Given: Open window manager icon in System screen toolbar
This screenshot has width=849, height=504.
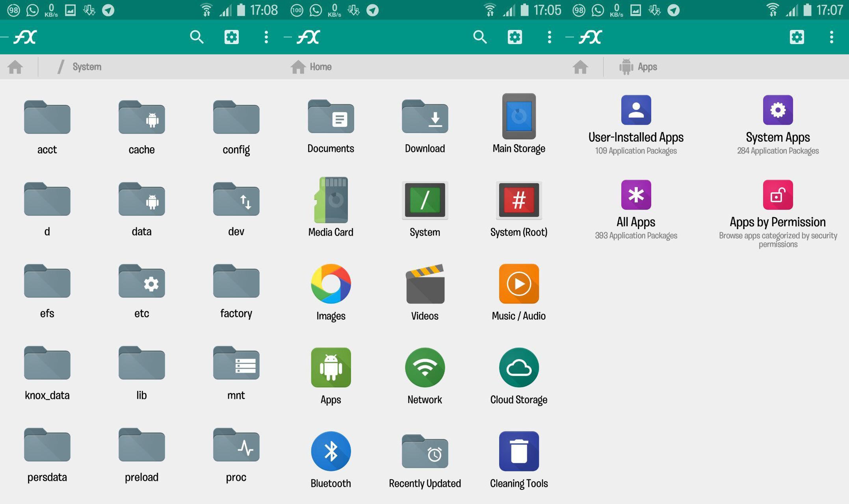Looking at the screenshot, I should [231, 37].
